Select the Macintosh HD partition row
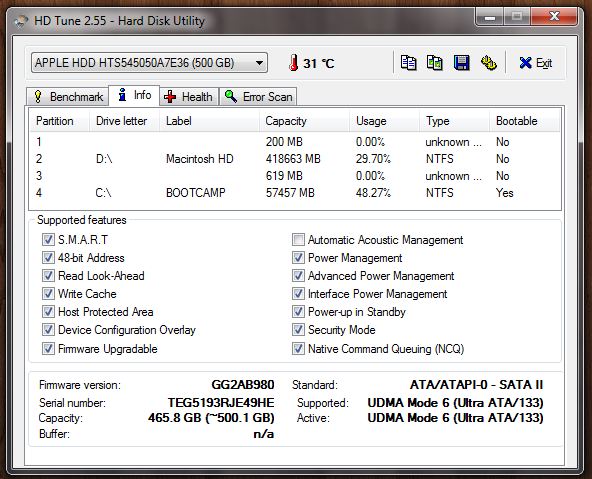The width and height of the screenshot is (592, 479). coord(294,159)
